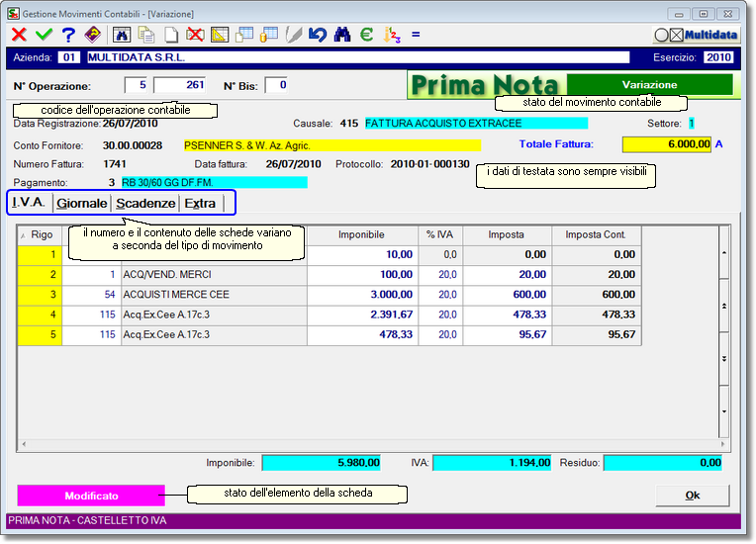Click the Azienda code field 01
756x544 pixels.
point(69,57)
